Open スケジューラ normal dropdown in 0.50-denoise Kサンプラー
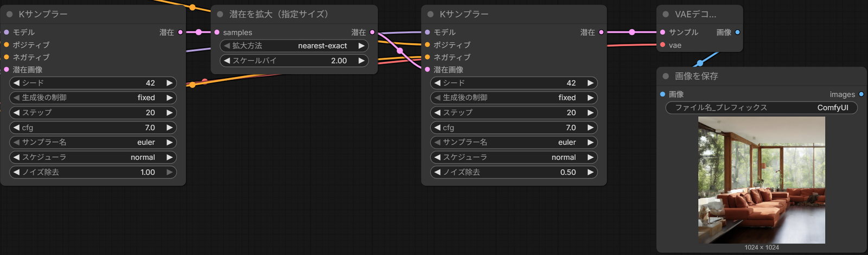868x255 pixels. click(514, 157)
